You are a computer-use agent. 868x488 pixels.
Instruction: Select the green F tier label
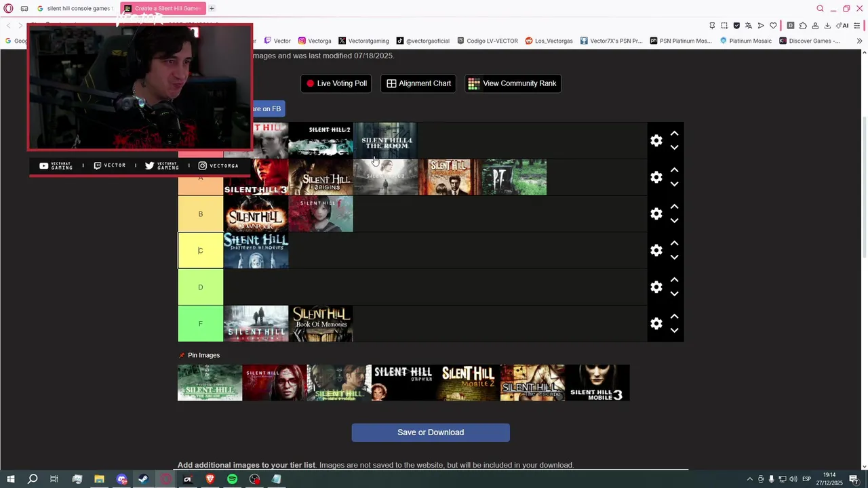(x=200, y=324)
